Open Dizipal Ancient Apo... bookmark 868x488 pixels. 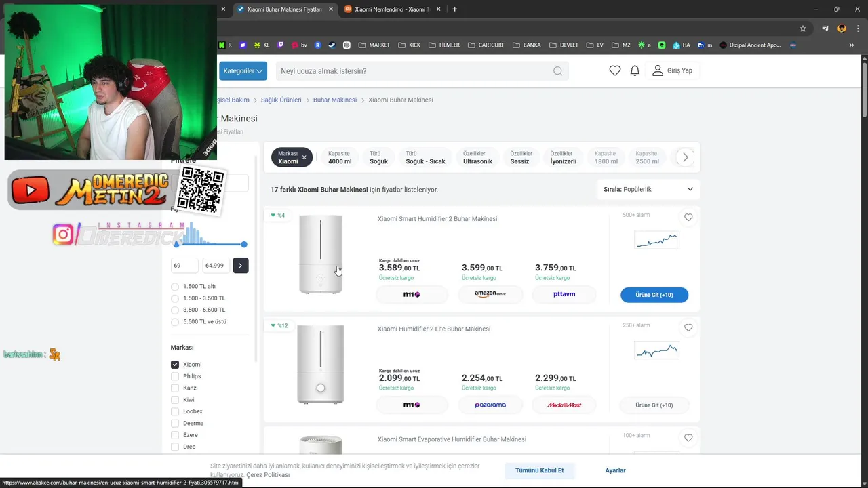click(x=750, y=45)
